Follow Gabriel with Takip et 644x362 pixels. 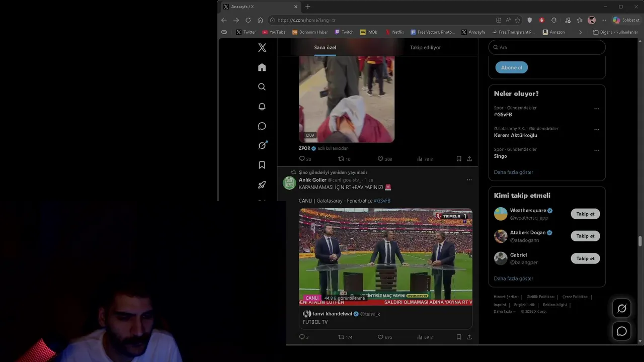tap(585, 258)
